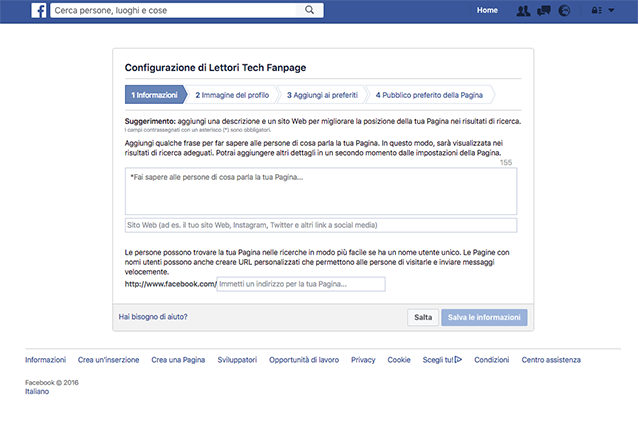Click Configurazione di Lettori Tech Fanpage heading
This screenshot has width=638, height=425.
[x=215, y=68]
